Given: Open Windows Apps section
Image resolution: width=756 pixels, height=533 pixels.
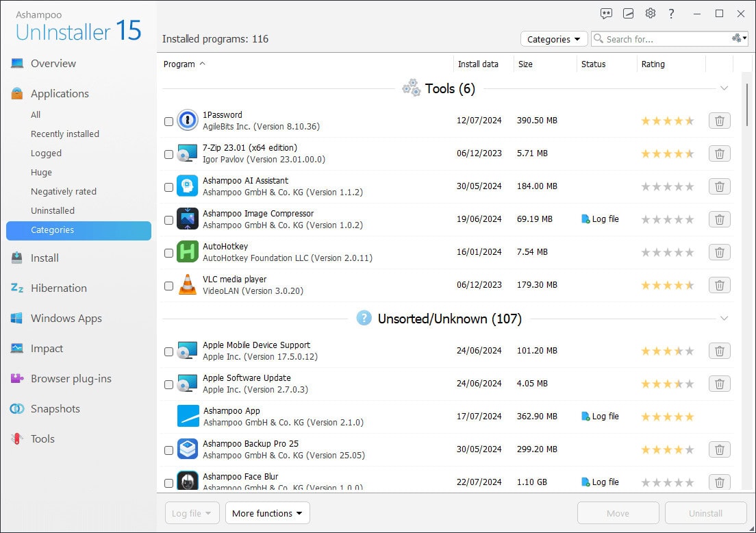Looking at the screenshot, I should click(66, 319).
